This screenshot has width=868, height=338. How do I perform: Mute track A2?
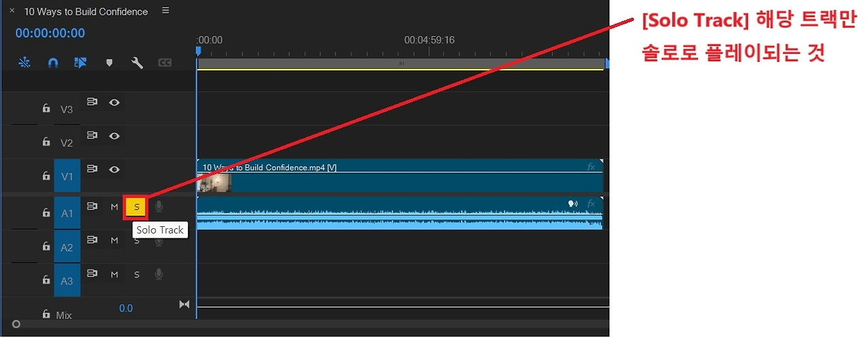tap(115, 240)
